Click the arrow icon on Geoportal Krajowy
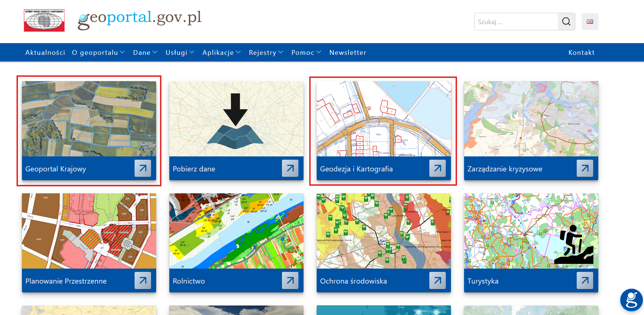 (x=143, y=168)
